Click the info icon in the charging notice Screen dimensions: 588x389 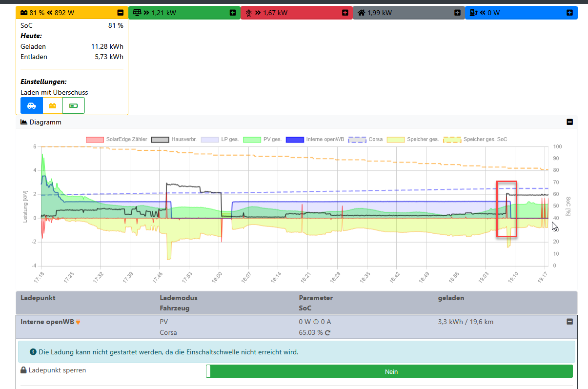[x=33, y=351]
